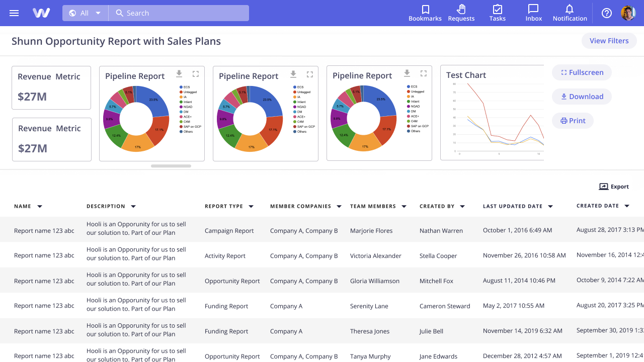Export the report table
Screen dimensions: 644x362
pos(614,187)
